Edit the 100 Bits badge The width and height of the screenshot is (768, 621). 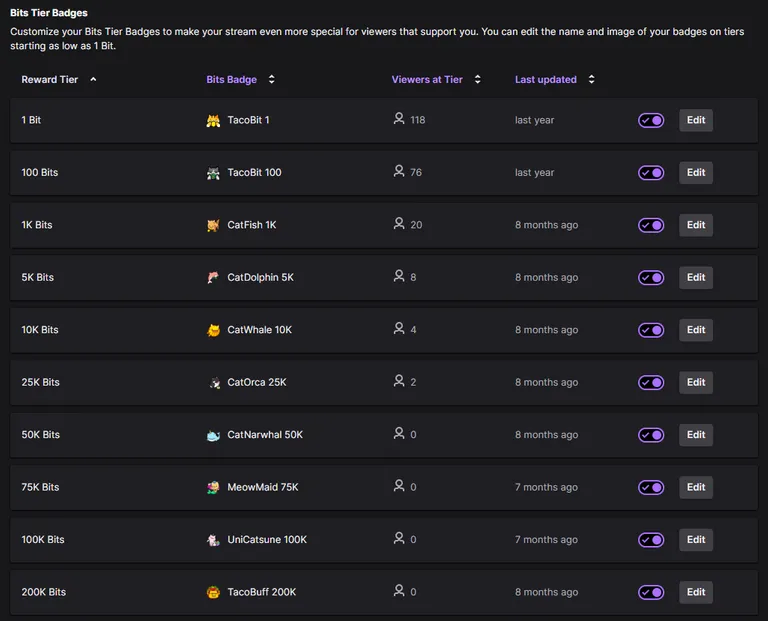[x=696, y=172]
